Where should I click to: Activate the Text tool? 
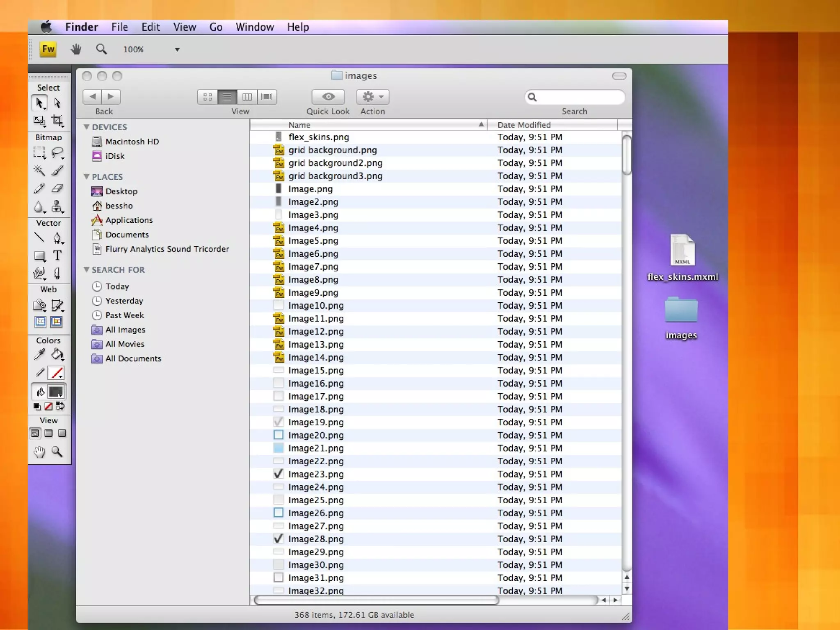tap(57, 256)
